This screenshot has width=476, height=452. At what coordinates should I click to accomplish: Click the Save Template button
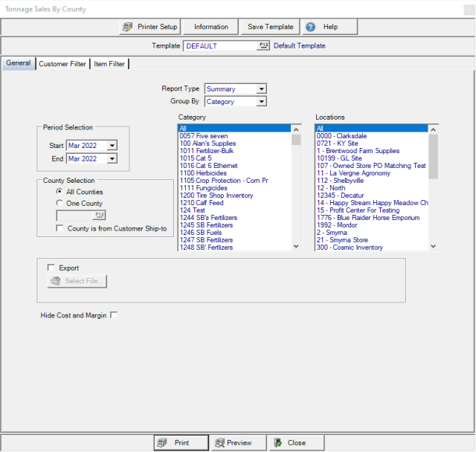coord(271,27)
